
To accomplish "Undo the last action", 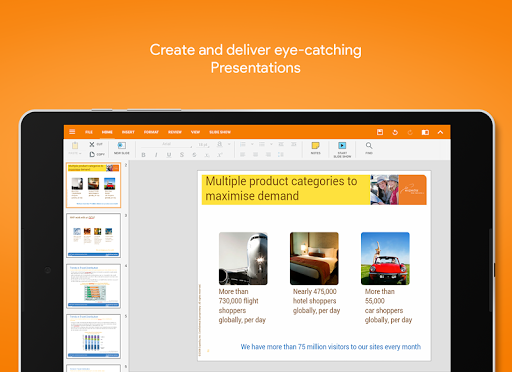I will pyautogui.click(x=395, y=132).
